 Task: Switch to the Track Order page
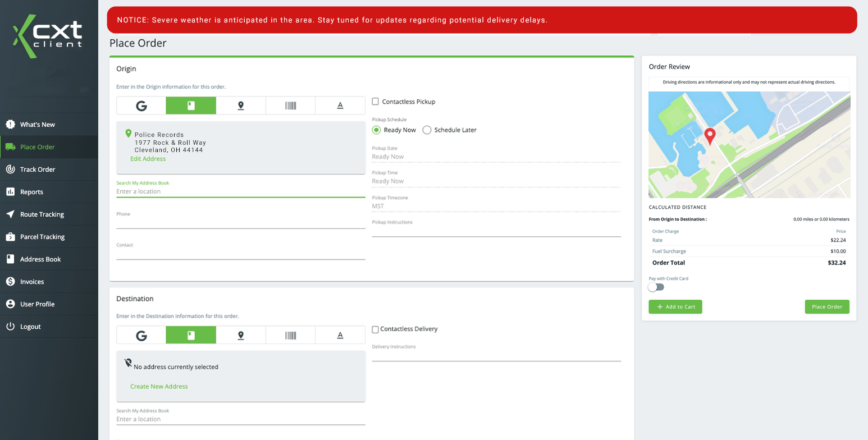pos(38,169)
